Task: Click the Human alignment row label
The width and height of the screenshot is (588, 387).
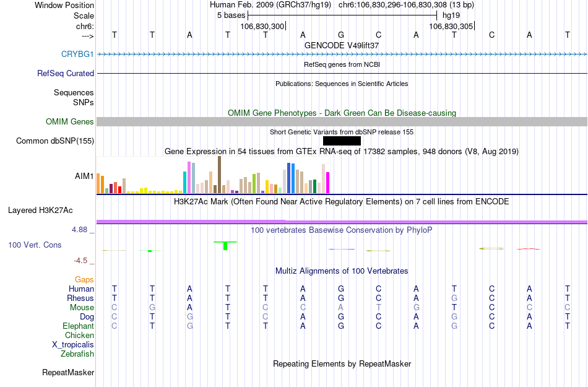Action: 81,289
